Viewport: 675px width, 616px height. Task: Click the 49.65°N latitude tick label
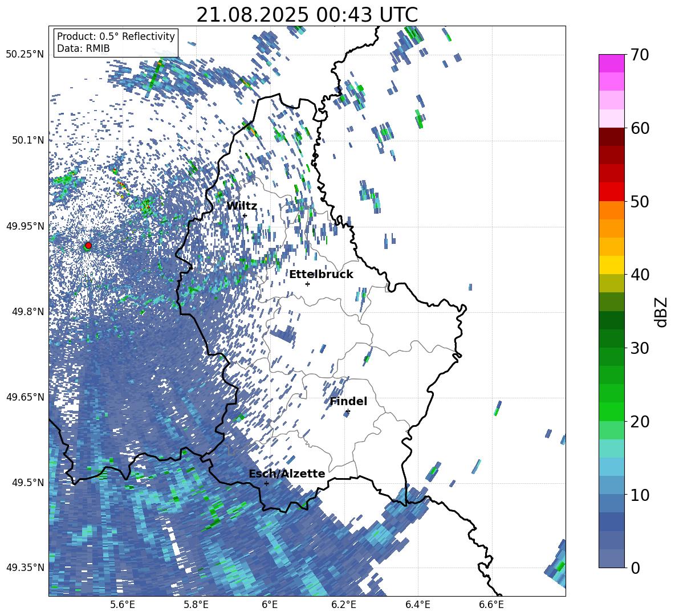pos(25,397)
